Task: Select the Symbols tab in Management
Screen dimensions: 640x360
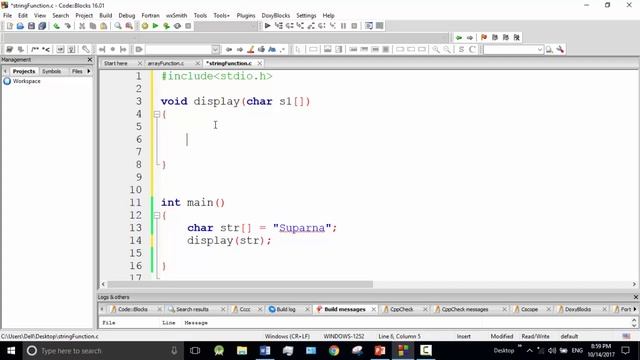Action: pos(51,71)
